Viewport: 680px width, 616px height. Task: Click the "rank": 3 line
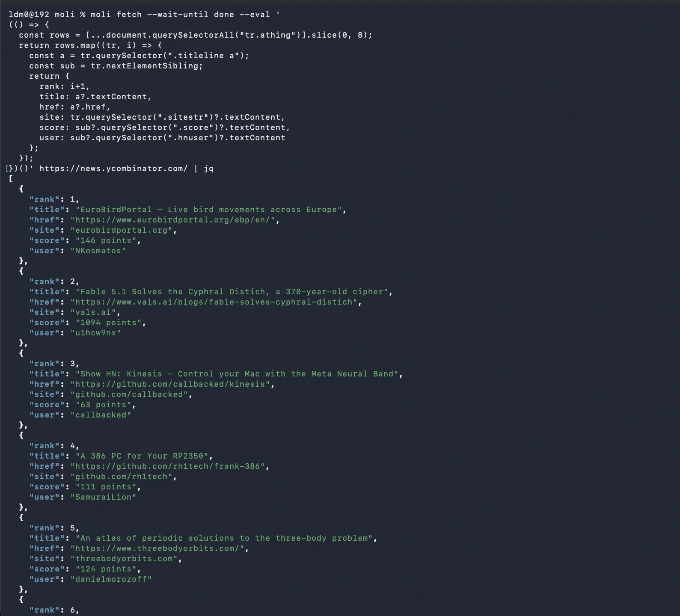54,364
